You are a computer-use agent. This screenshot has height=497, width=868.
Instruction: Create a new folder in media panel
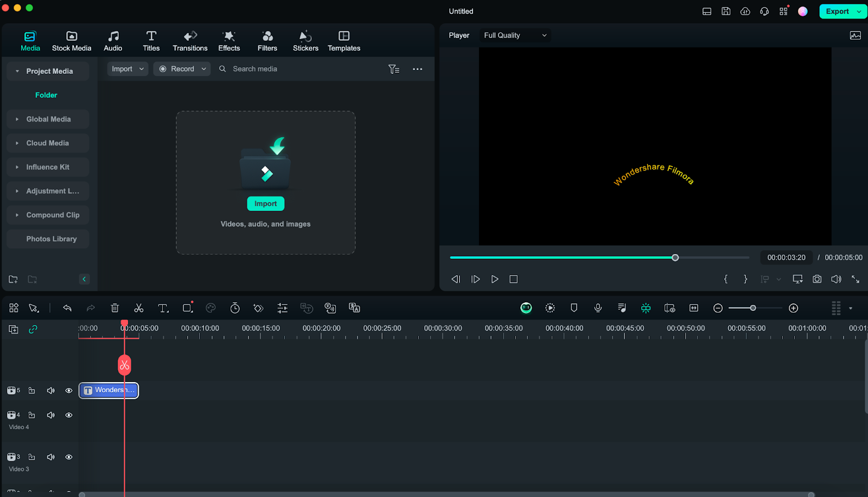(13, 279)
